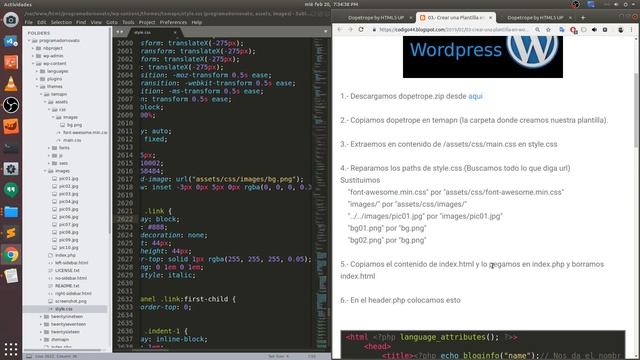Screen dimensions: 640x360
Task: Launch VLC media player from the dock
Action: (11, 84)
